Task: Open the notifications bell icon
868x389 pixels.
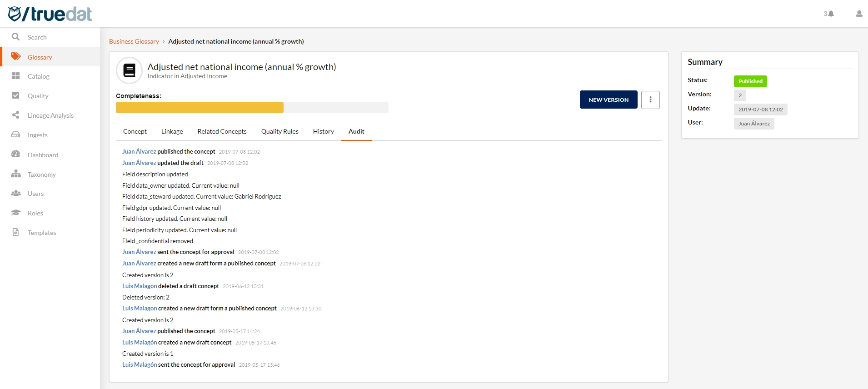Action: (831, 14)
